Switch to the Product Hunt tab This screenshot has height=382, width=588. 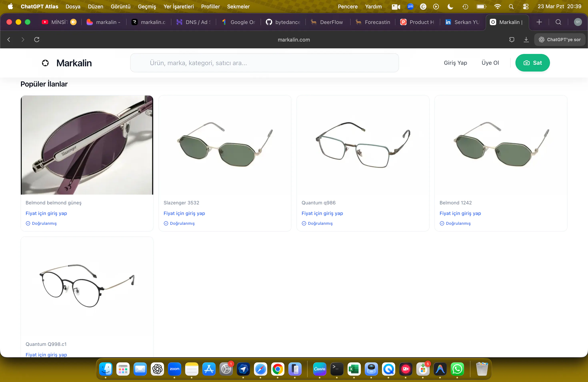point(417,22)
